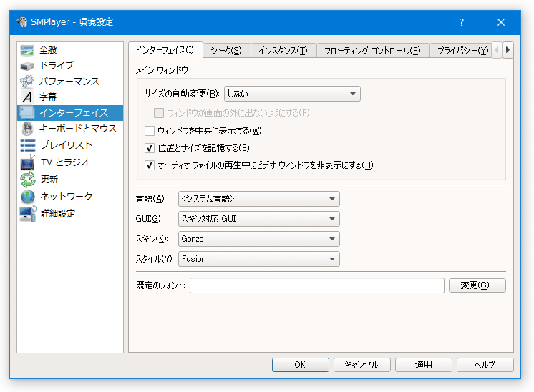Enable ウィンドウを中央に表示する checkbox
The width and height of the screenshot is (534, 392).
pyautogui.click(x=150, y=131)
